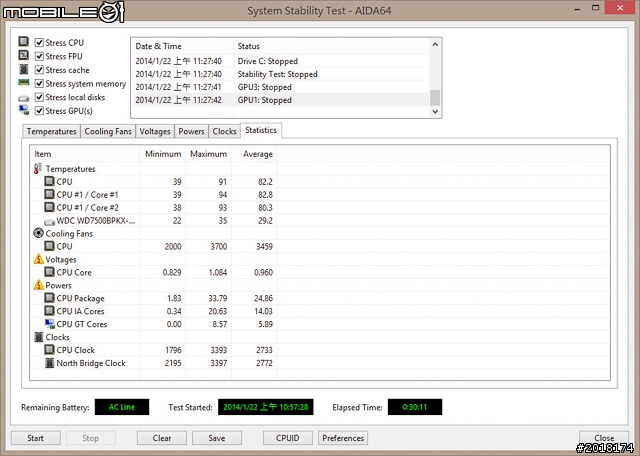Viewport: 640px width, 456px height.
Task: Open the Powers tab
Action: (191, 131)
